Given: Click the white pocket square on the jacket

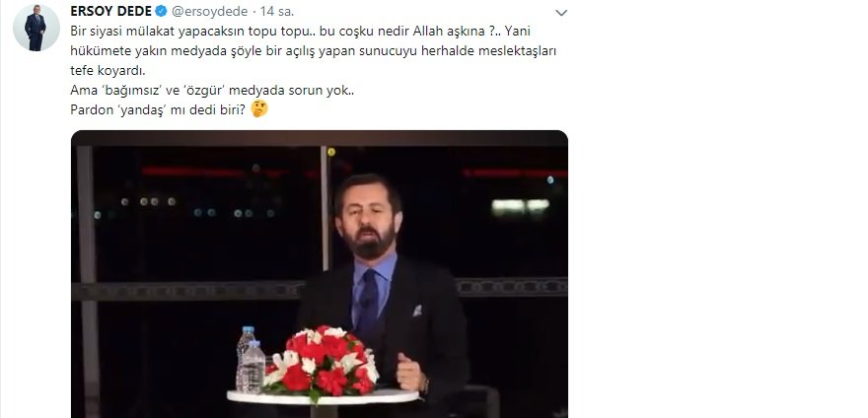Looking at the screenshot, I should [x=417, y=311].
